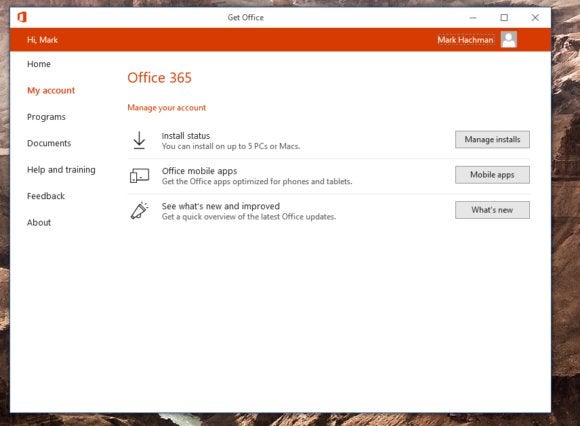Click 'Get a quick overview of the latest Office updates.'
Image resolution: width=580 pixels, height=426 pixels.
[249, 217]
